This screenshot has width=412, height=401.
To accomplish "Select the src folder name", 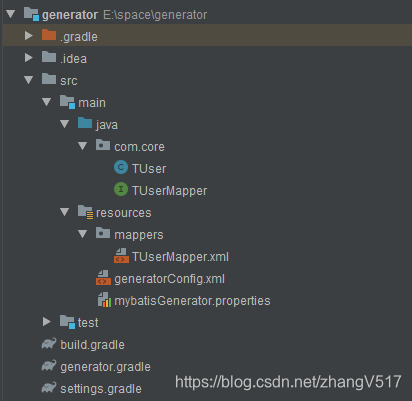I will pos(69,81).
